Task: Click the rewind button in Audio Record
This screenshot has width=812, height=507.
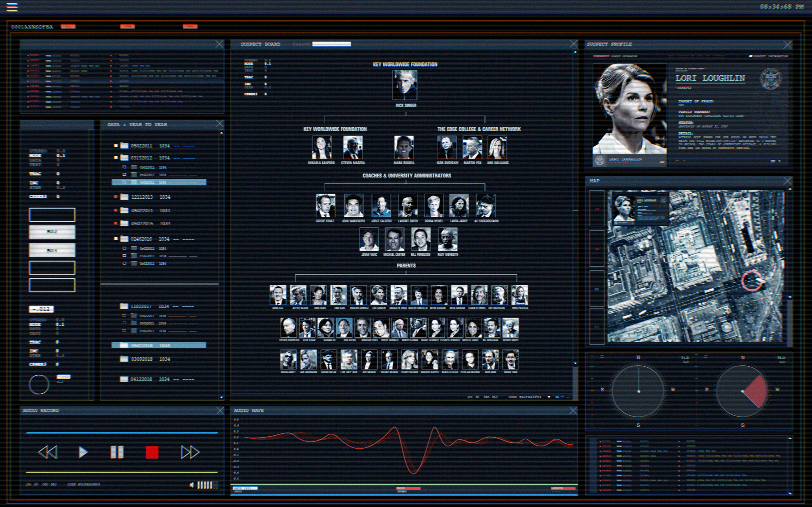Action: (48, 452)
